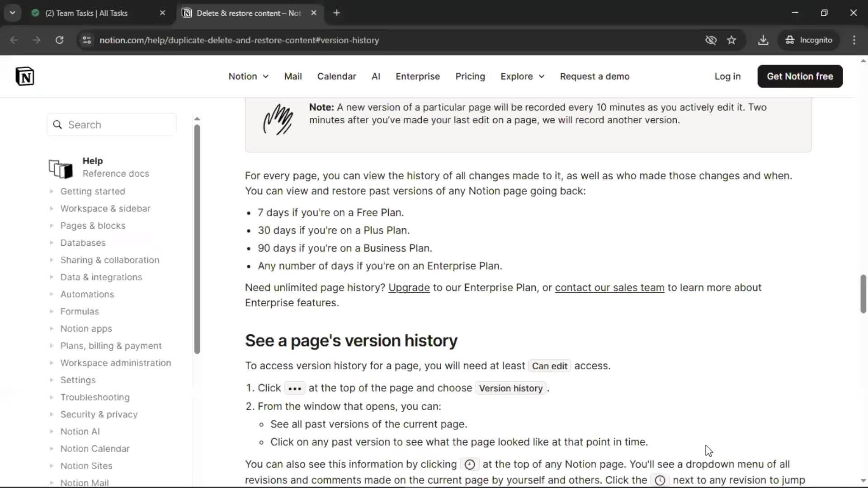Open Chrome three-dot menu
This screenshot has height=488, width=868.
(854, 40)
